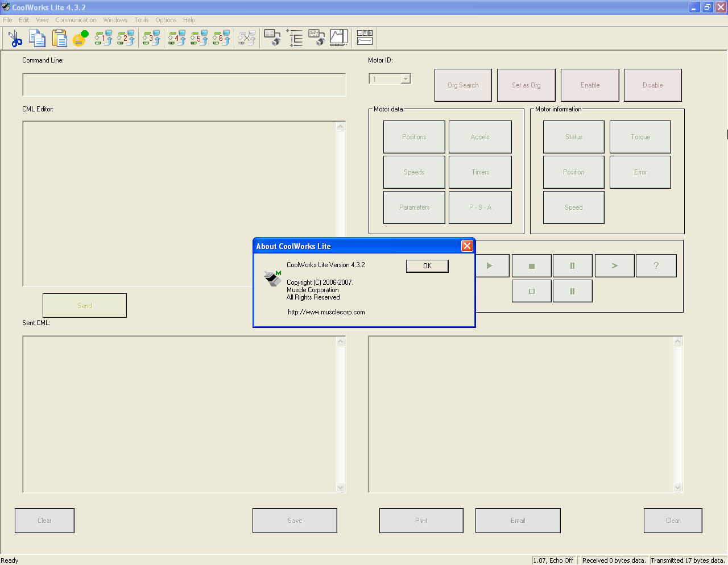Select the connection 5 toolbar icon

coord(199,38)
